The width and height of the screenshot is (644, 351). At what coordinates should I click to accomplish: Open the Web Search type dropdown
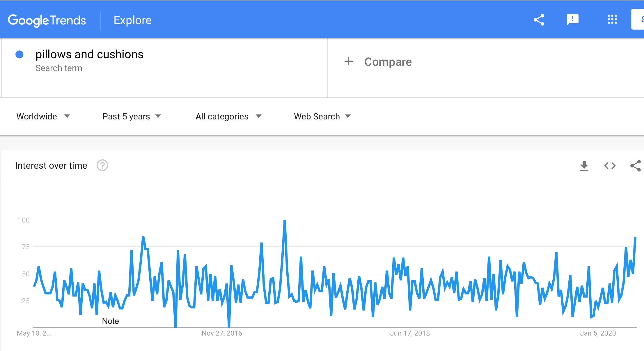322,117
